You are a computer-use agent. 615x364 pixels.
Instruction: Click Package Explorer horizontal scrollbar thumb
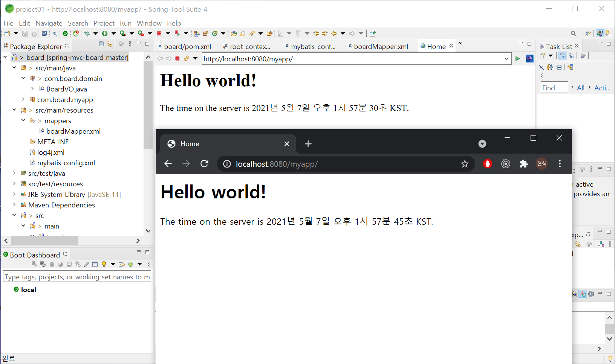click(44, 241)
